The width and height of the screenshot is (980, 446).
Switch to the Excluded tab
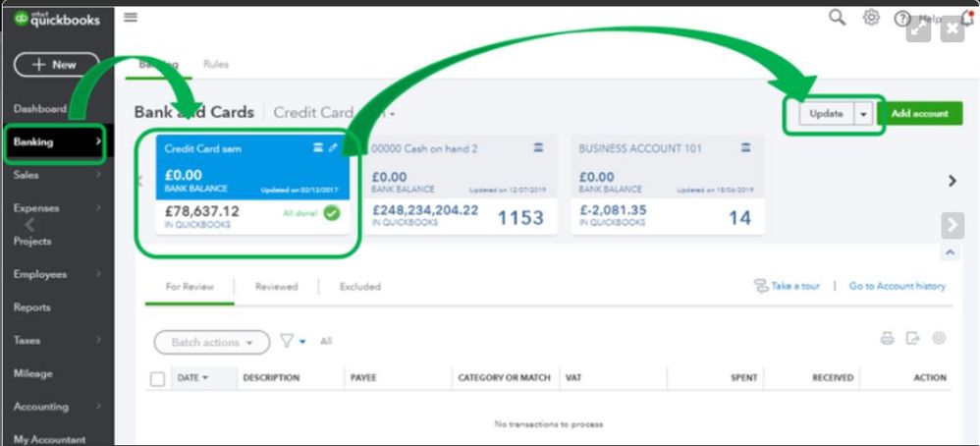pos(360,287)
